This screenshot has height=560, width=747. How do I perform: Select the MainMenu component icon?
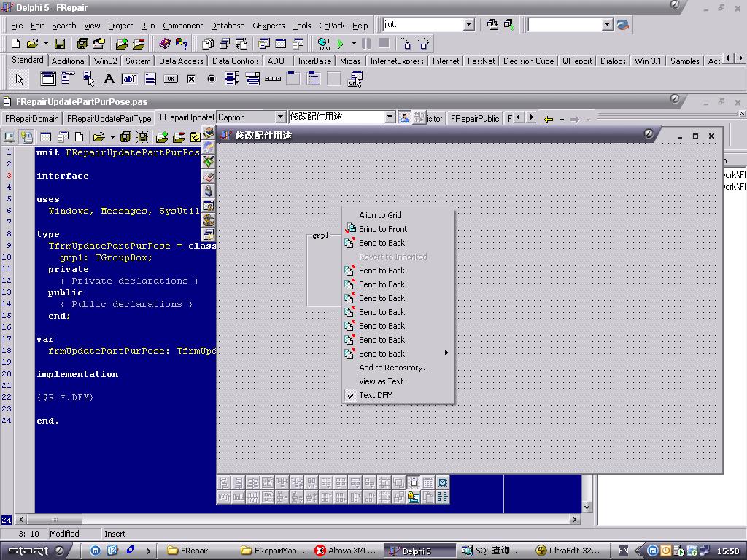click(68, 79)
